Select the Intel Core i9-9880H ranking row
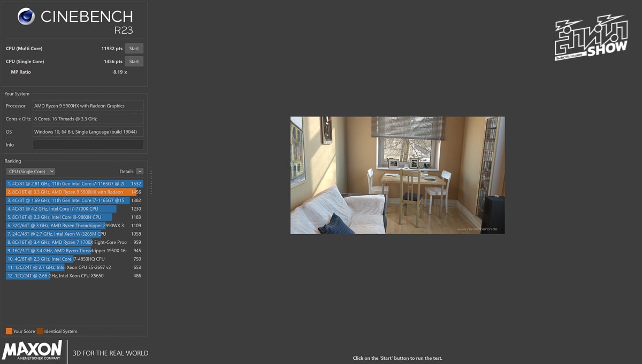This screenshot has height=364, width=642. click(x=74, y=217)
